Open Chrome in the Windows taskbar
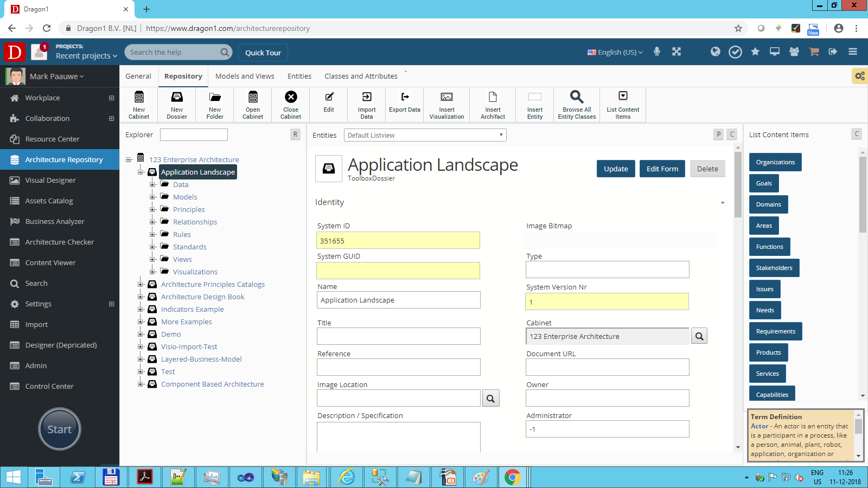The image size is (868, 488). point(512,477)
